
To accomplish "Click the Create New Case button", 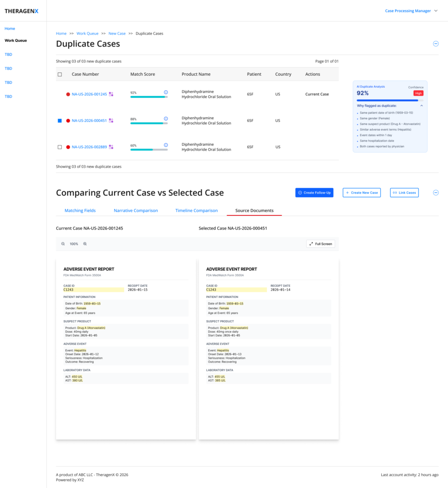I will [x=361, y=193].
